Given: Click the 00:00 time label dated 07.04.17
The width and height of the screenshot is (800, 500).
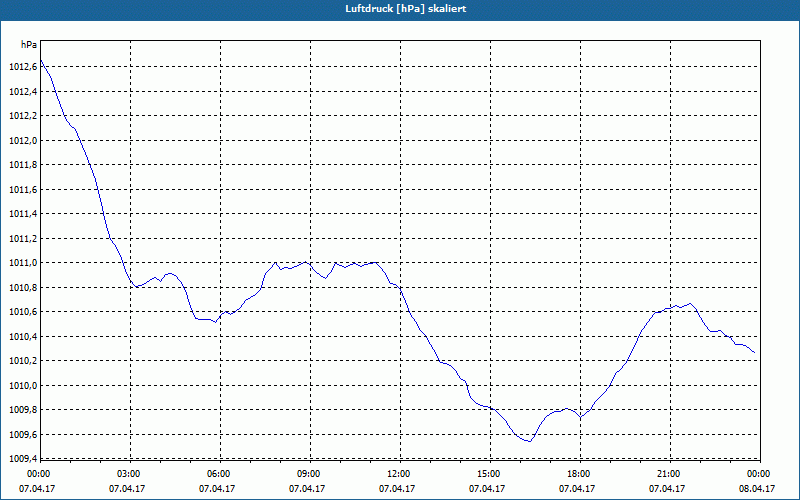Looking at the screenshot, I should click(x=38, y=474).
